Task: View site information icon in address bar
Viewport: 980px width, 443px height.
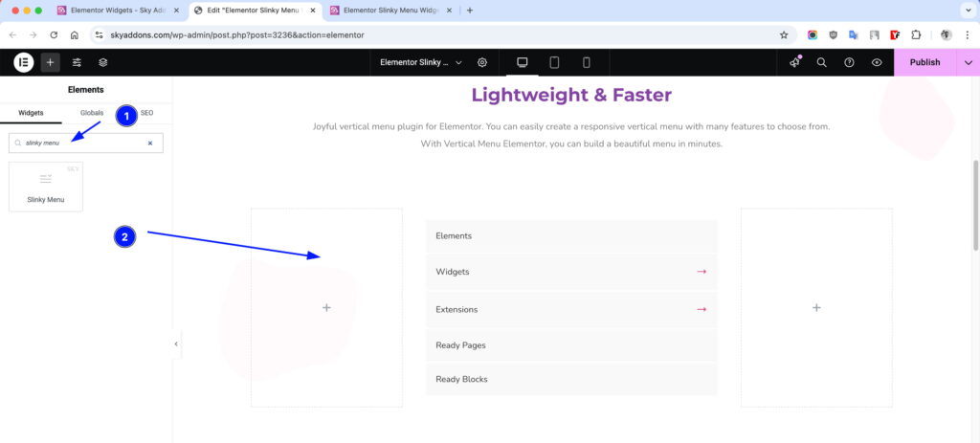Action: [99, 35]
